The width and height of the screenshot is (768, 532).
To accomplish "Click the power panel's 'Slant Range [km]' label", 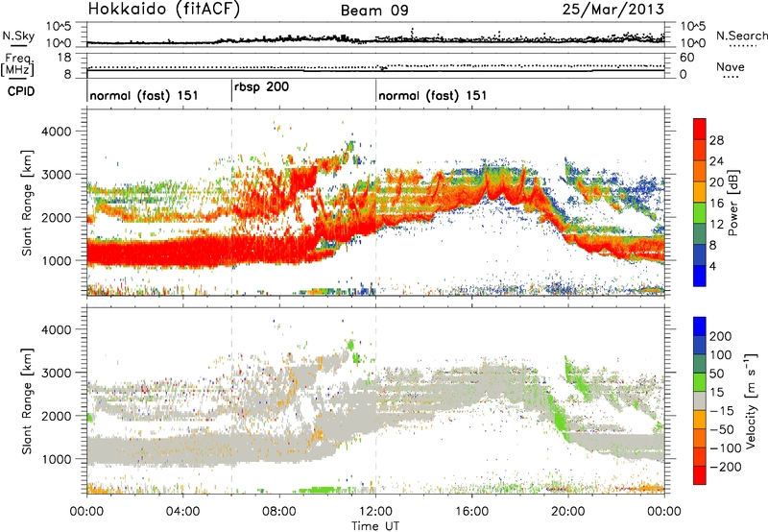I will coord(27,203).
